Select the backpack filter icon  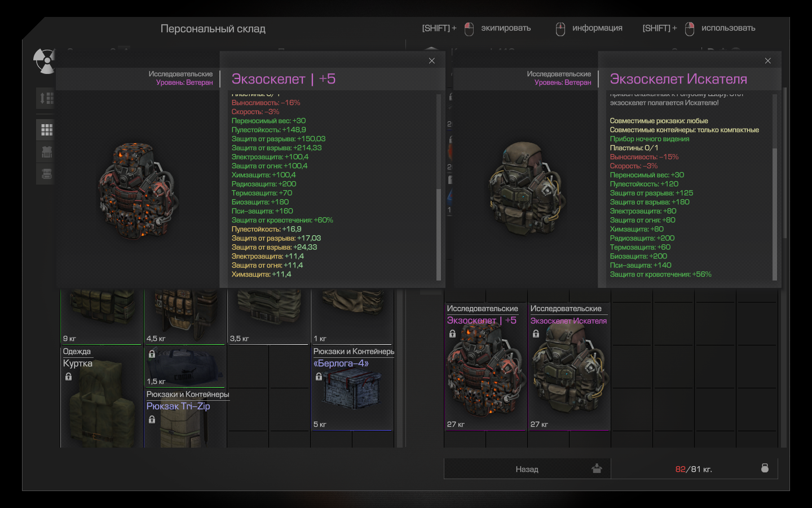pyautogui.click(x=46, y=174)
